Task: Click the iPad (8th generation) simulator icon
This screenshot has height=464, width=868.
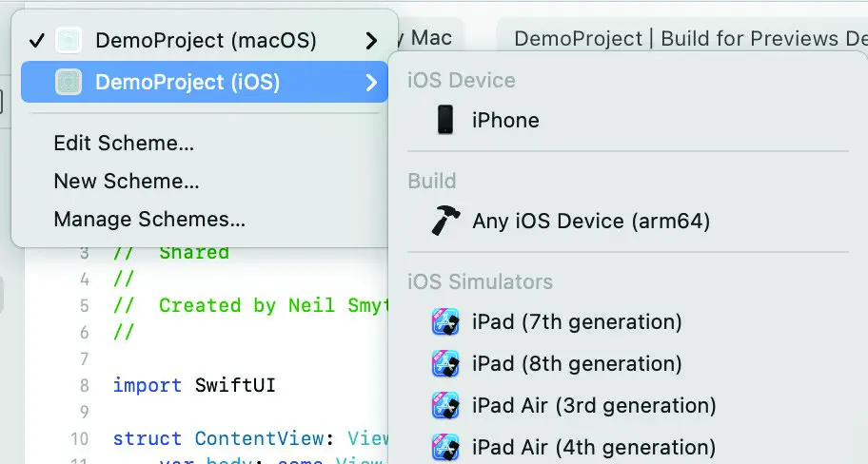Action: pyautogui.click(x=445, y=363)
